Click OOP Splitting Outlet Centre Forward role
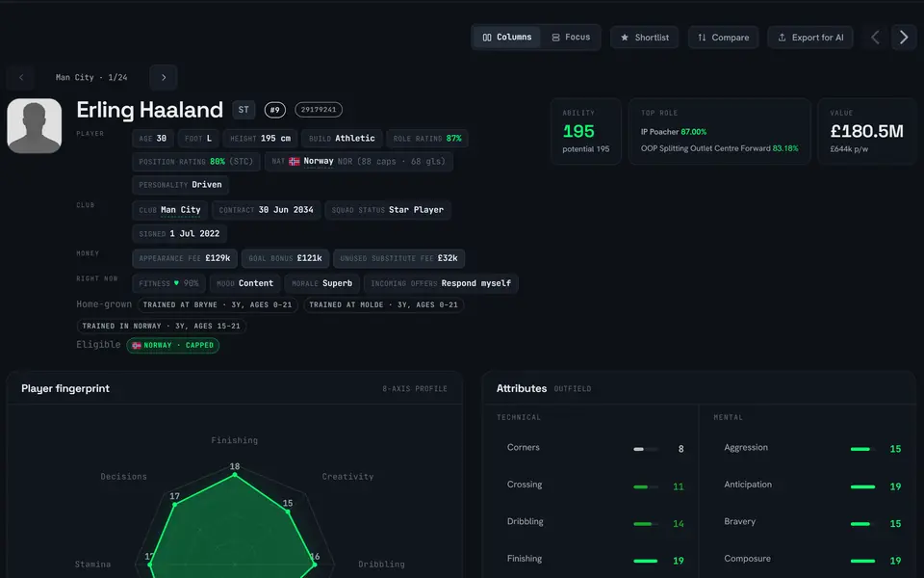The width and height of the screenshot is (924, 578). [x=720, y=148]
